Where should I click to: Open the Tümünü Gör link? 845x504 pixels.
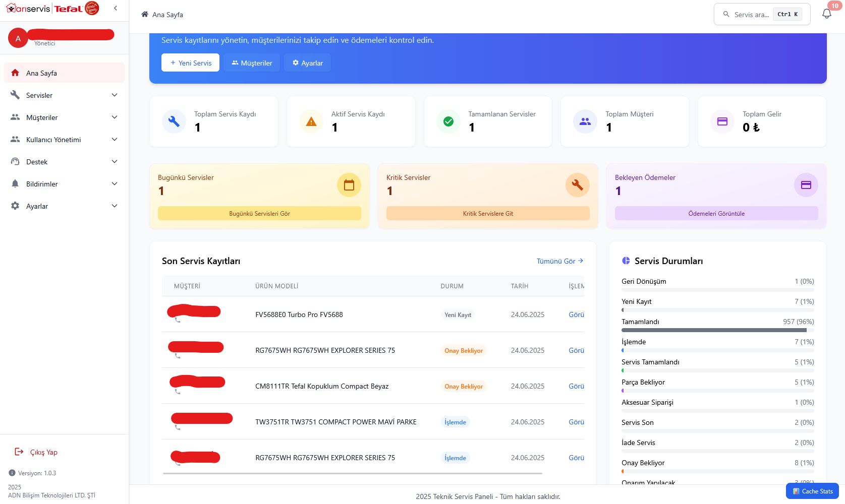559,261
